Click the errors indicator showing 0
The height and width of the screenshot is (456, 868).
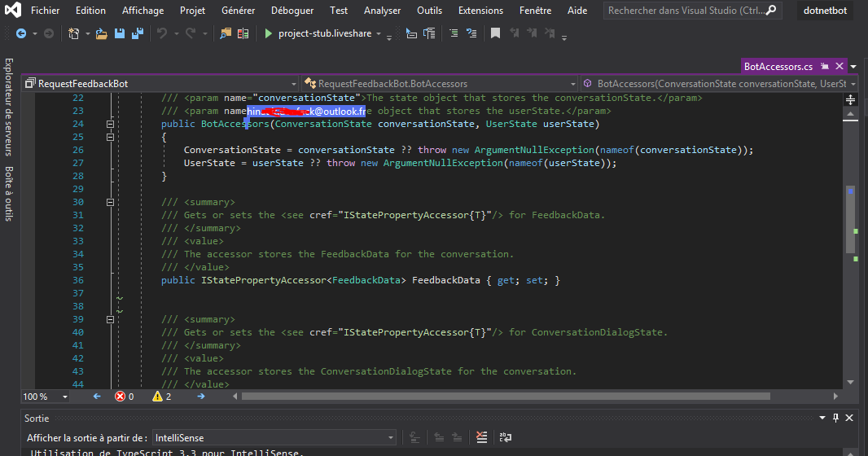coord(125,397)
